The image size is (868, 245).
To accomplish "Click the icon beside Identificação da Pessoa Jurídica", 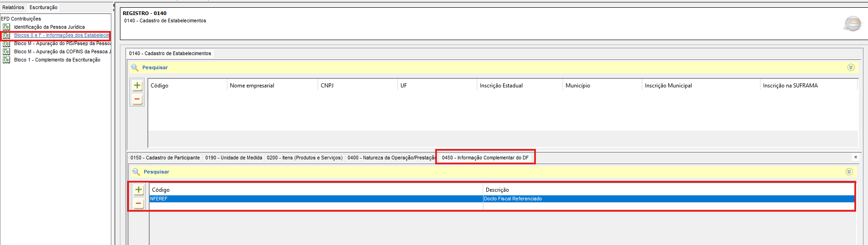I will (x=6, y=27).
